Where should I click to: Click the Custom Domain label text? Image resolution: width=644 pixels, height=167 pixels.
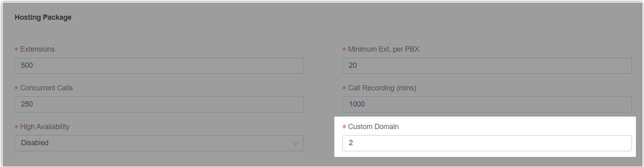click(373, 127)
